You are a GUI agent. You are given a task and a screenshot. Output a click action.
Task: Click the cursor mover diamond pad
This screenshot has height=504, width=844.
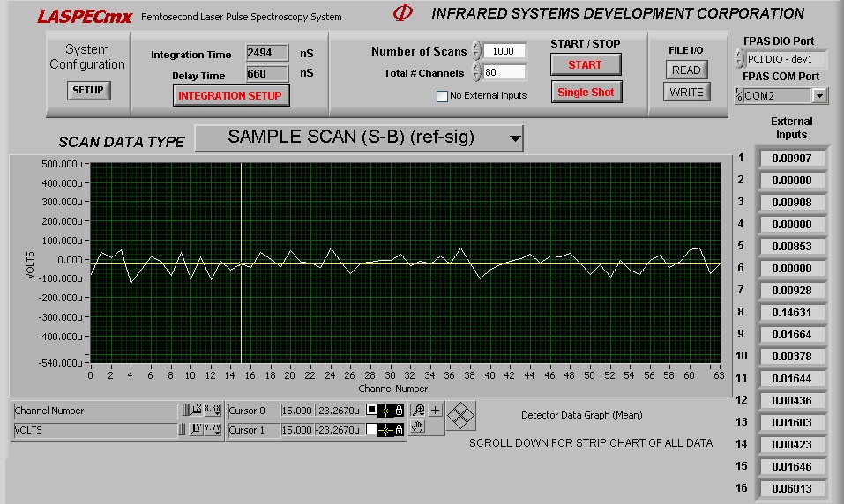click(461, 414)
